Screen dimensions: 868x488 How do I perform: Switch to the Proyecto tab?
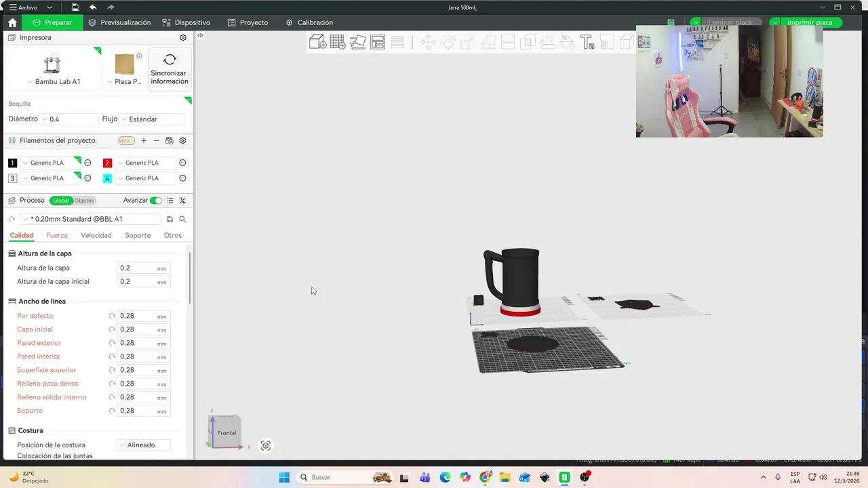pos(248,22)
